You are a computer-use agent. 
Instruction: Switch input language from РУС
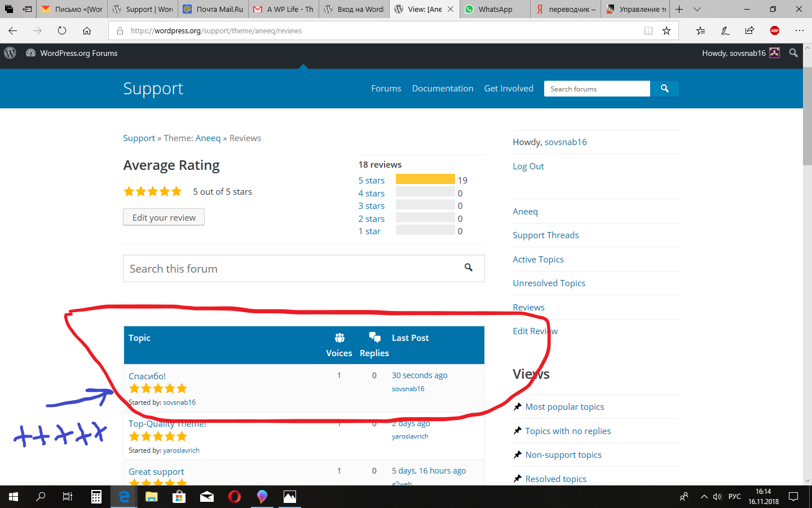[x=735, y=497]
